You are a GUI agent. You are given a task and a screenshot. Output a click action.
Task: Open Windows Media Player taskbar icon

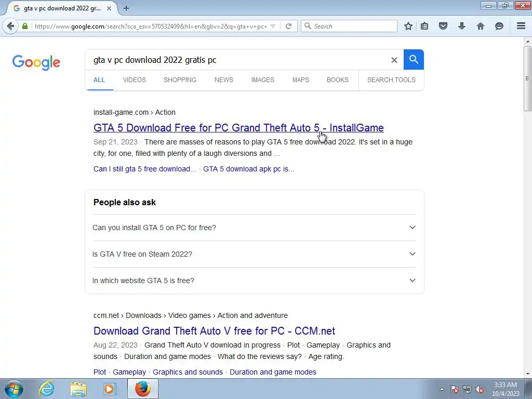pos(110,389)
